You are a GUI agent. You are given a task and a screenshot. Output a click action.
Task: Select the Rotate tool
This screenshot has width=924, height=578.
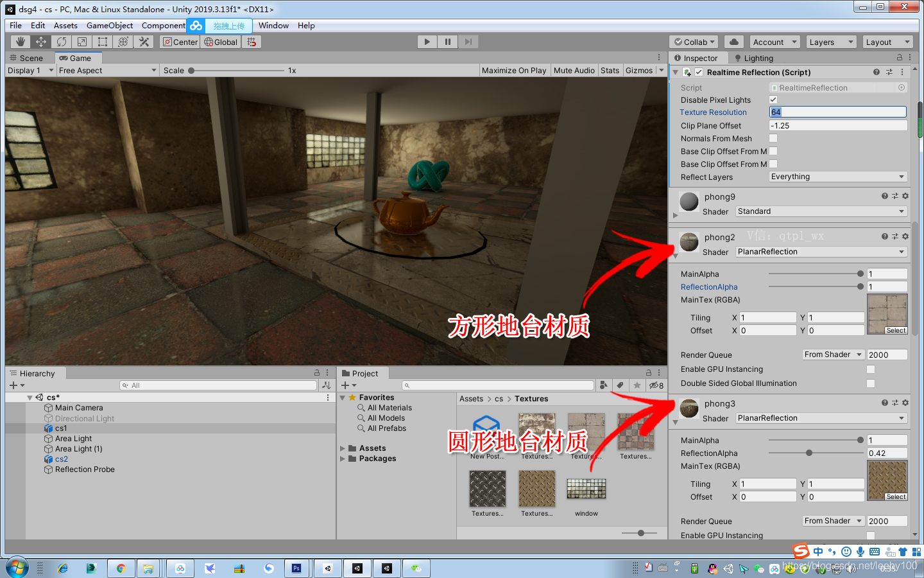click(x=62, y=42)
